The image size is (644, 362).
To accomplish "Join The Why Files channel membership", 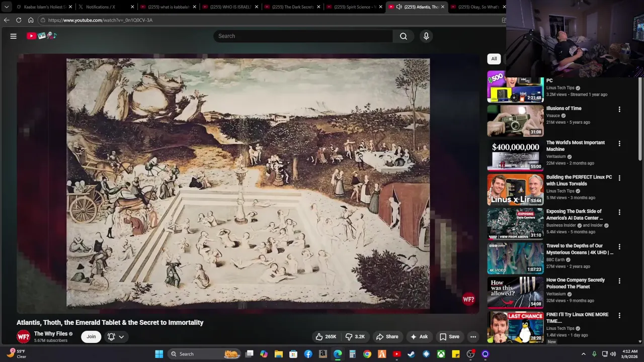I will [91, 337].
